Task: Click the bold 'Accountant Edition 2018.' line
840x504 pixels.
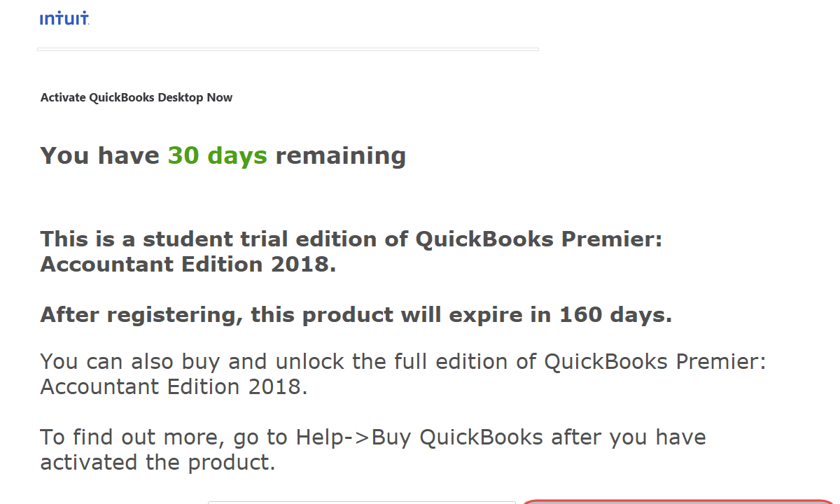Action: tap(188, 265)
